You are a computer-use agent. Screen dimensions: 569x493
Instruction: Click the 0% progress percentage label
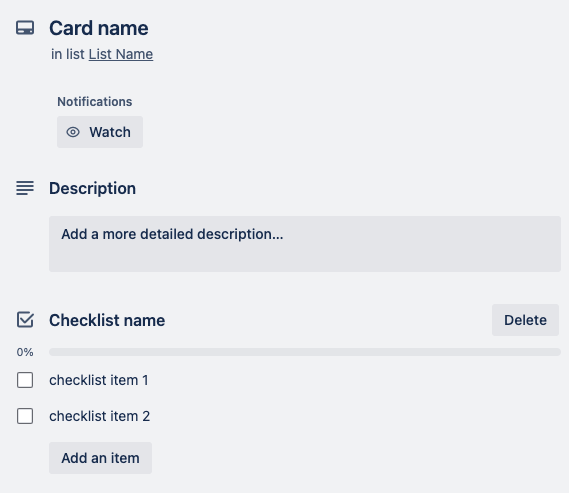click(x=25, y=352)
